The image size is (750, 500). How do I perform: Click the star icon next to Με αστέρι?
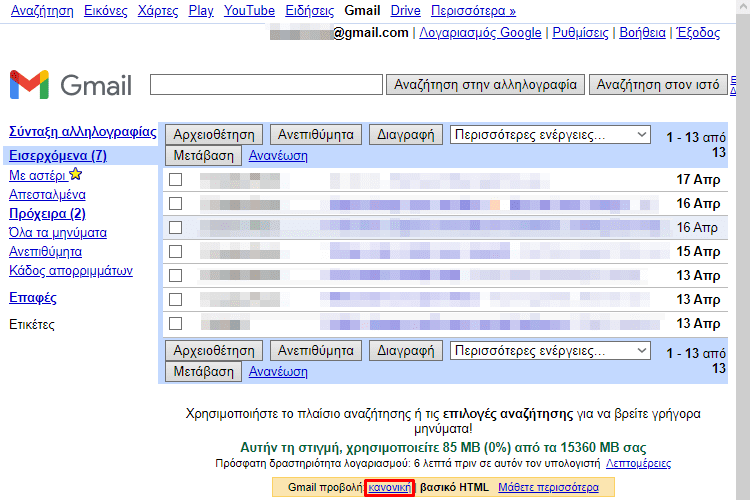coord(76,174)
